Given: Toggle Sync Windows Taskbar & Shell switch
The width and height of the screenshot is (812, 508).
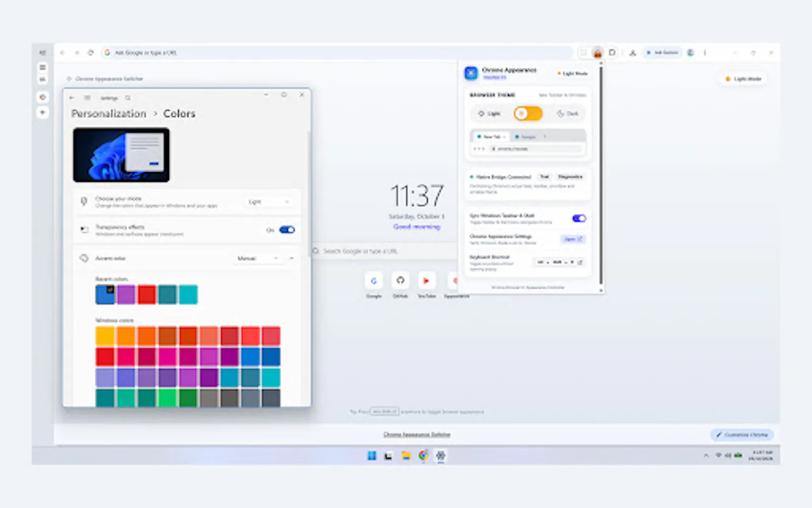Looking at the screenshot, I should pos(579,218).
